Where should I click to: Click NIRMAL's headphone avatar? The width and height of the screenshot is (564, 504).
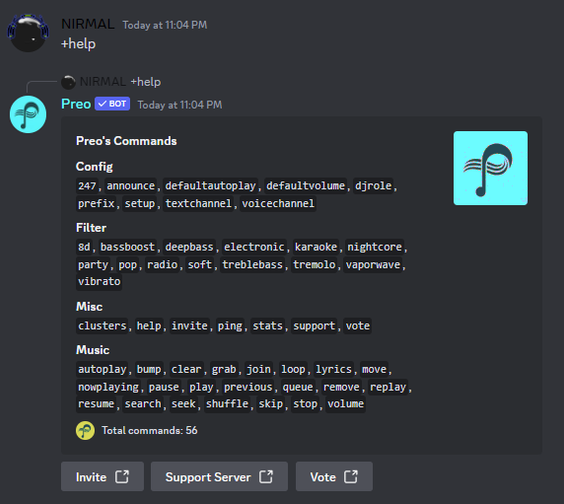[28, 33]
